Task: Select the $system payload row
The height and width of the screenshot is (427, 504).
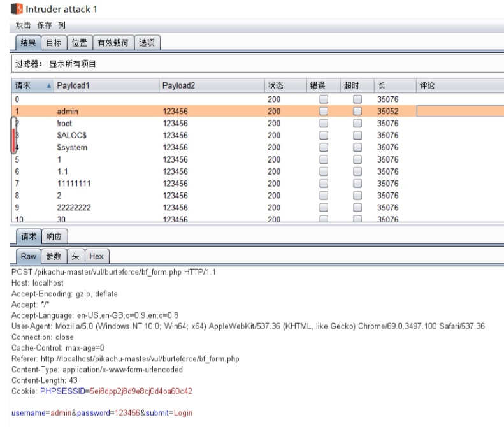Action: pos(258,147)
